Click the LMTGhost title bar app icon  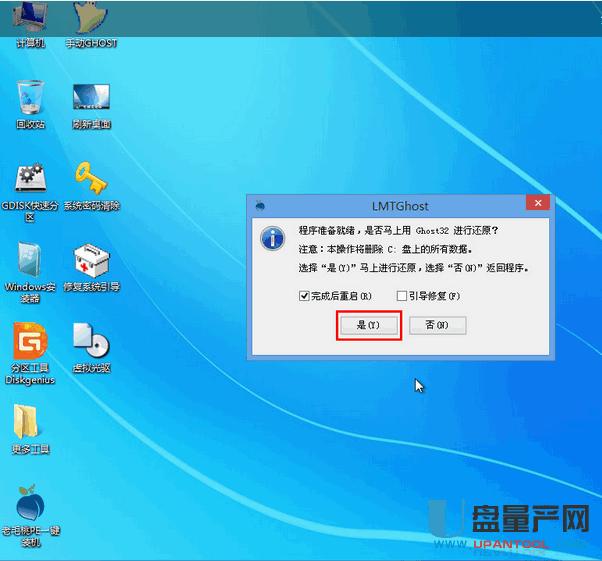click(260, 206)
